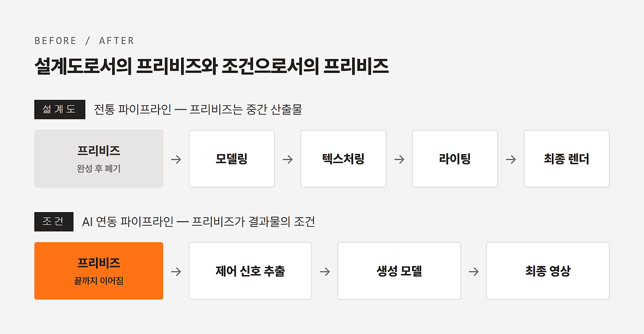Click the orange 프리비즈 끝까지 이어짐 box
This screenshot has width=644, height=334.
[x=99, y=271]
